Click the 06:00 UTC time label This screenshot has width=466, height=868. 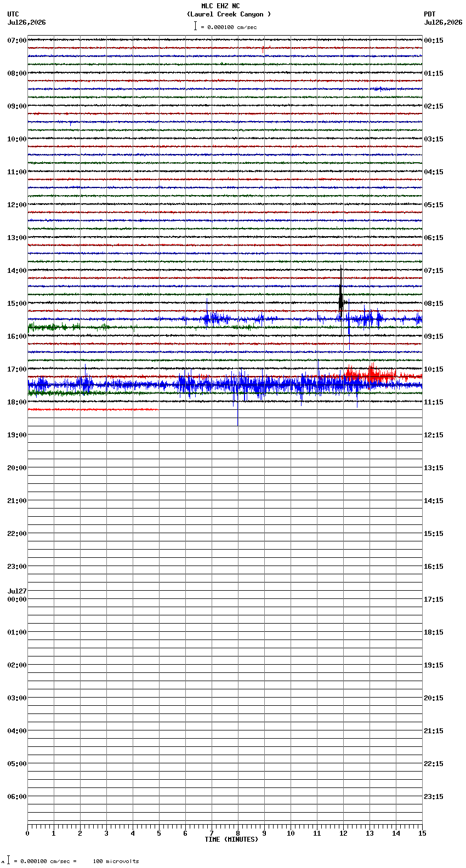[17, 797]
